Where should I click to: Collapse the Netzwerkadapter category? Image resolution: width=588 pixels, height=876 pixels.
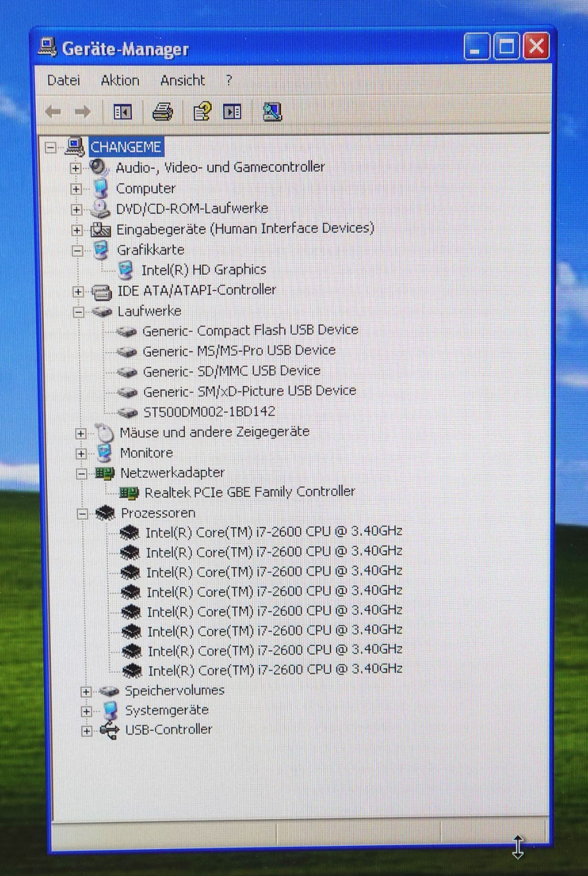[x=82, y=474]
